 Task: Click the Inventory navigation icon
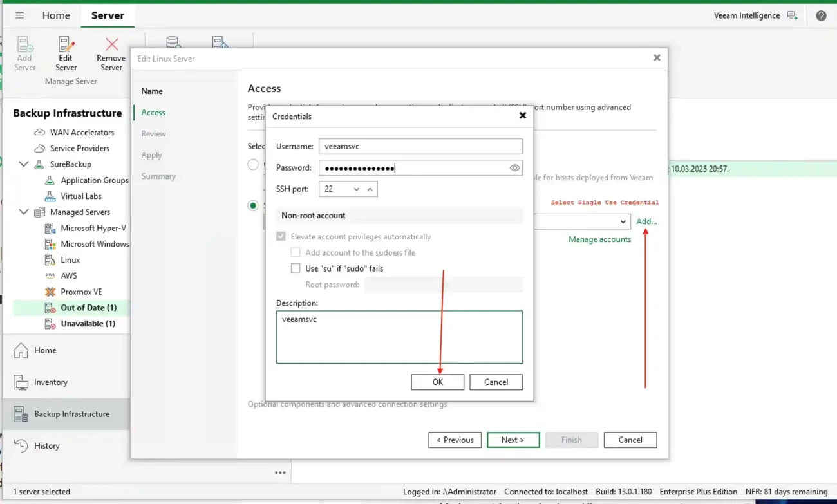[x=21, y=382]
